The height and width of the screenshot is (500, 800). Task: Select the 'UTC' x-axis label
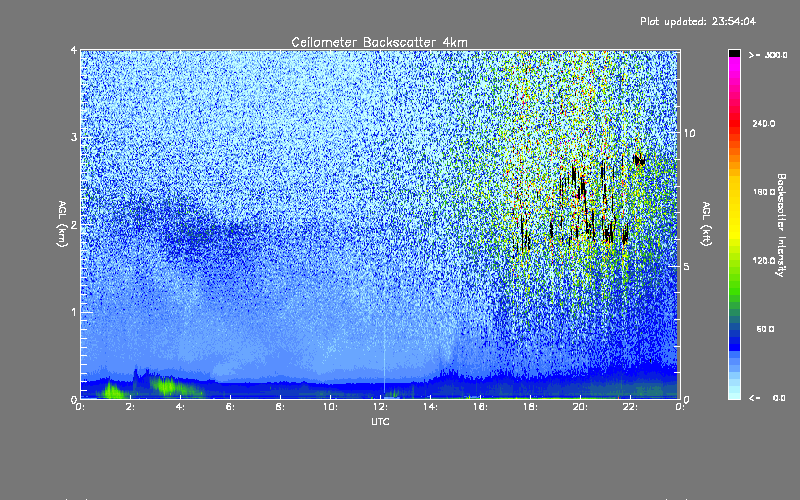[x=380, y=421]
